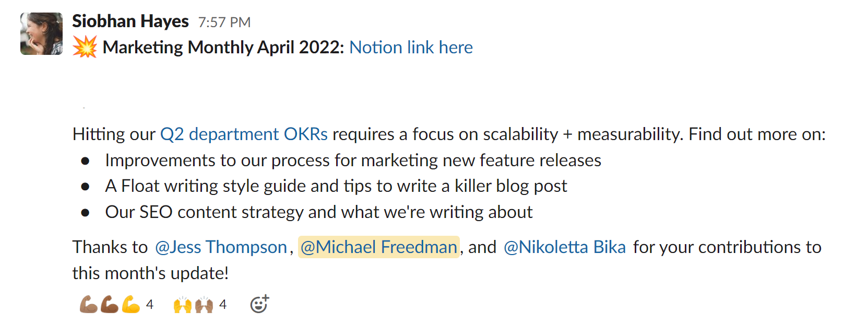Click the yellow raised hands emoji
Viewport: 868px width, 322px height.
183,305
